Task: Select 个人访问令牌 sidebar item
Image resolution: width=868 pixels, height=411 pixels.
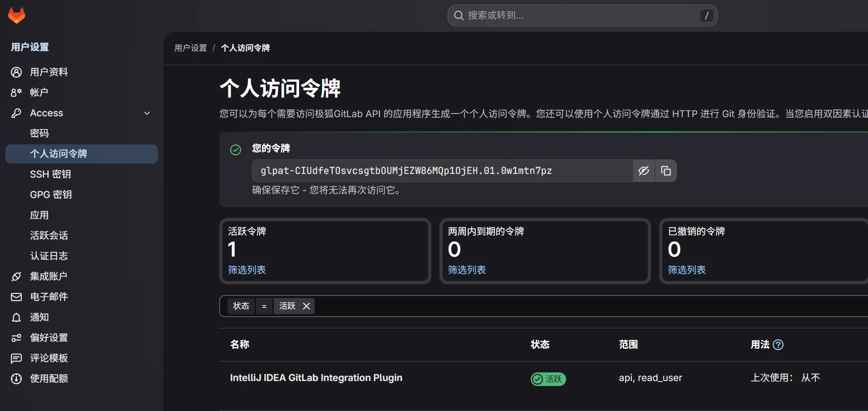Action: coord(82,154)
